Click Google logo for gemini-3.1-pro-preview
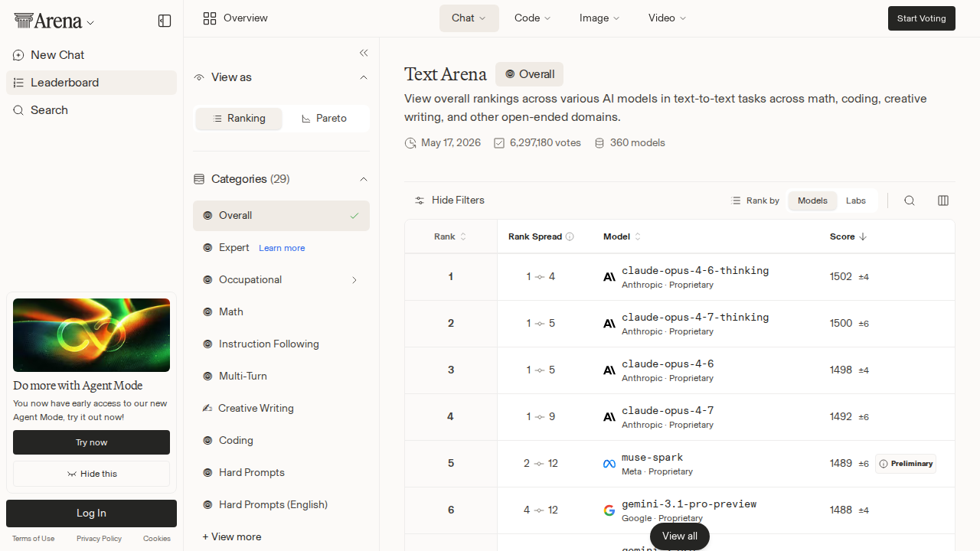Viewport: 980px width, 551px height. 609,510
